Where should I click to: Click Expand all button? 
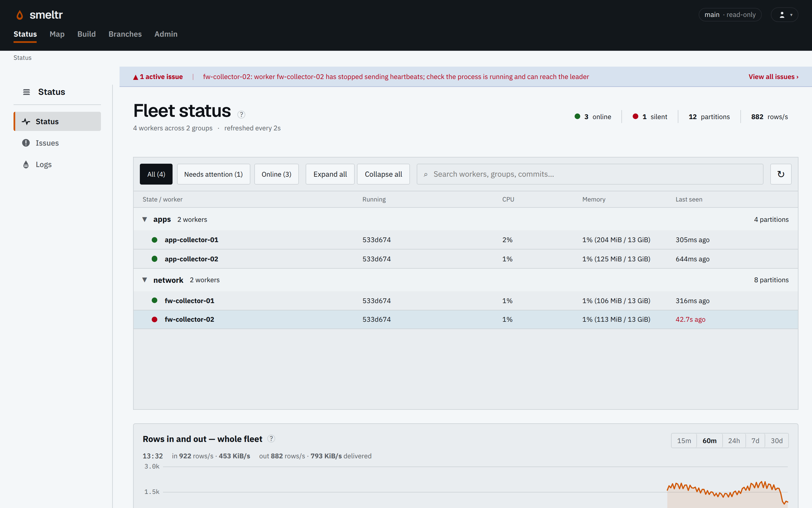click(330, 174)
